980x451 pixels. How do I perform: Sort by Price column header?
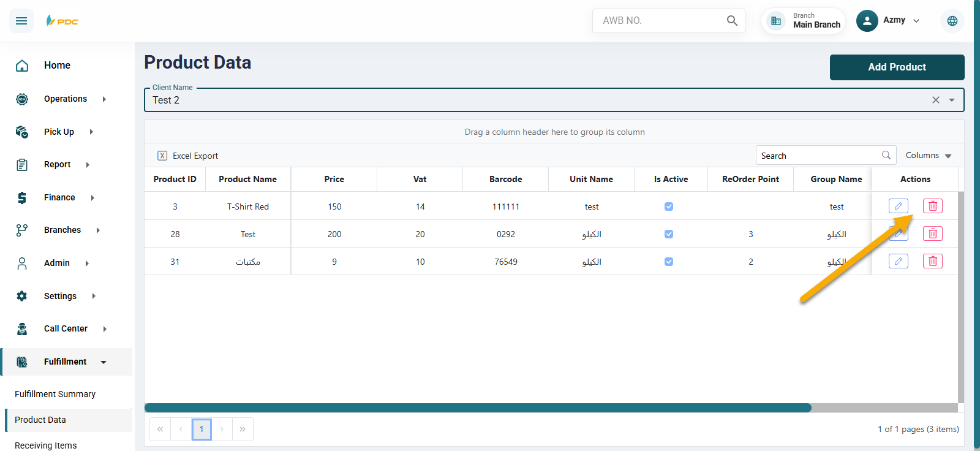(x=334, y=179)
